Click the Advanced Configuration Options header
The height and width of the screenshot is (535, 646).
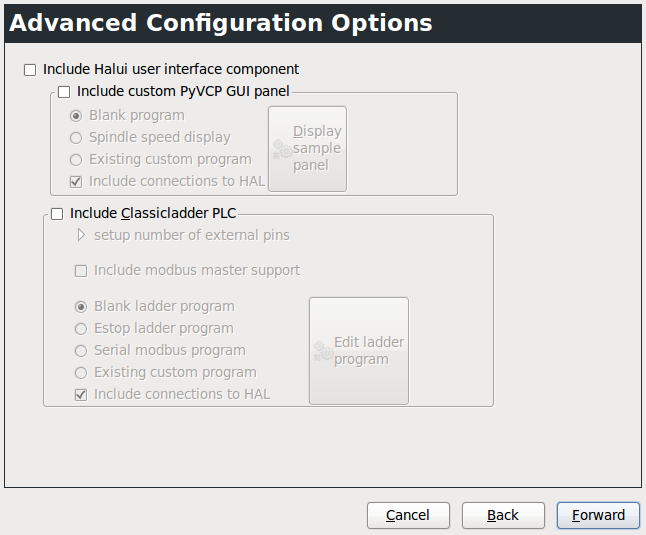coord(221,23)
